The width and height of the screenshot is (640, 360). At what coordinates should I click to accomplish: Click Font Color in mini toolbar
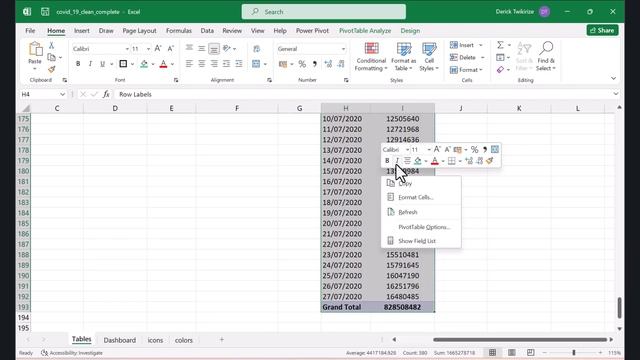click(x=435, y=161)
